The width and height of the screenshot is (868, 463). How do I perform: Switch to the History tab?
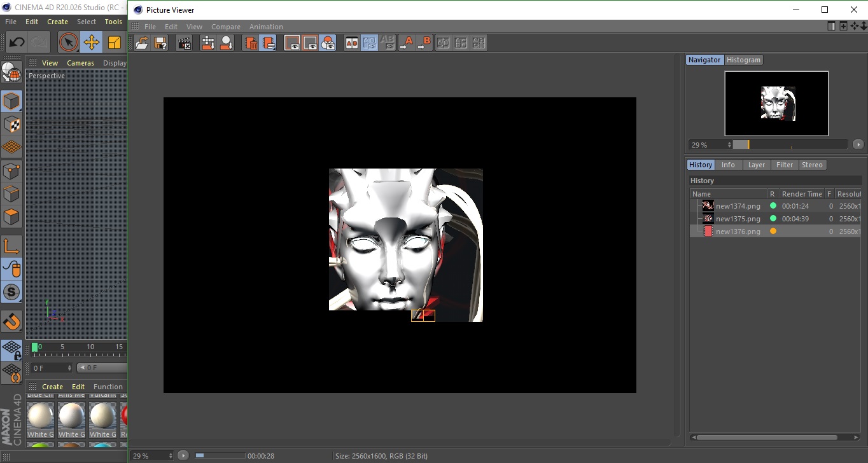[701, 165]
